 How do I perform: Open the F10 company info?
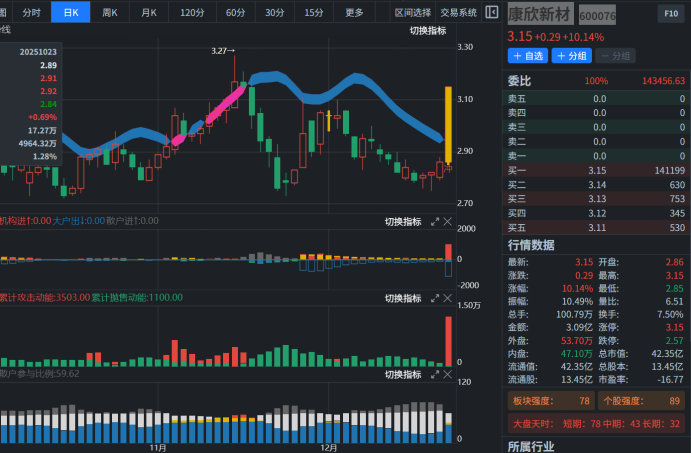[669, 14]
